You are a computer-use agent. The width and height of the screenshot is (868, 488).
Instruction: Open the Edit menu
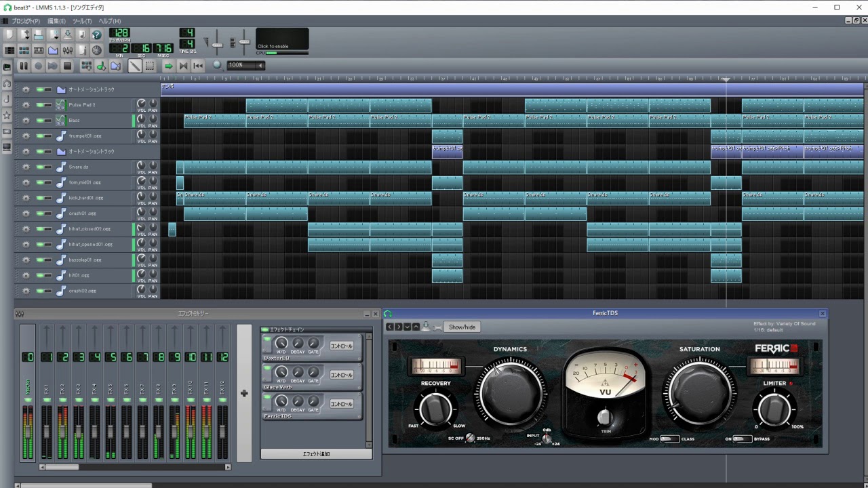click(56, 21)
